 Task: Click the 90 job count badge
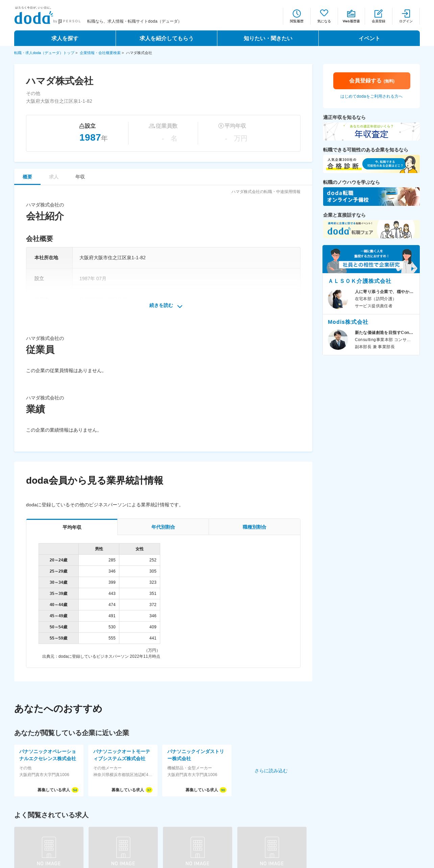tap(223, 790)
